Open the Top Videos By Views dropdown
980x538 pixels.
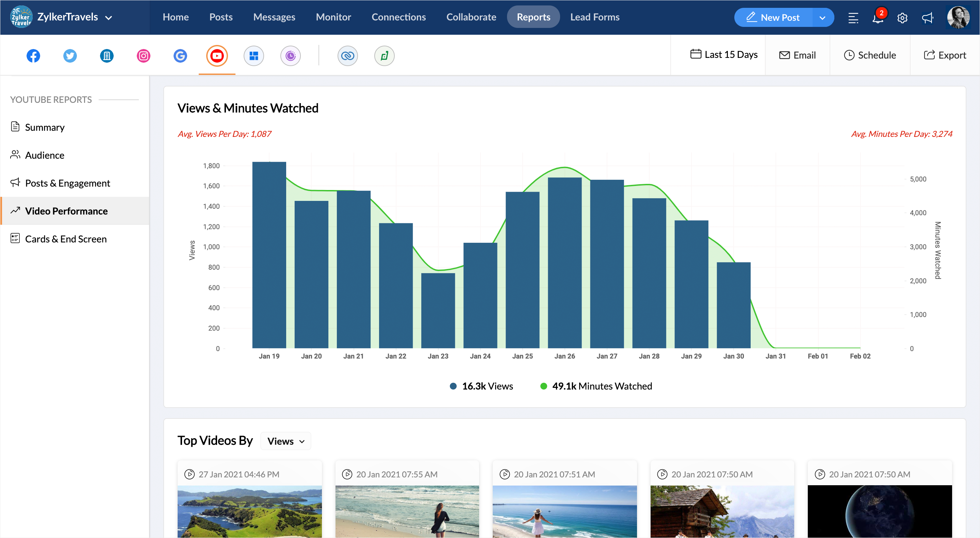(x=286, y=441)
